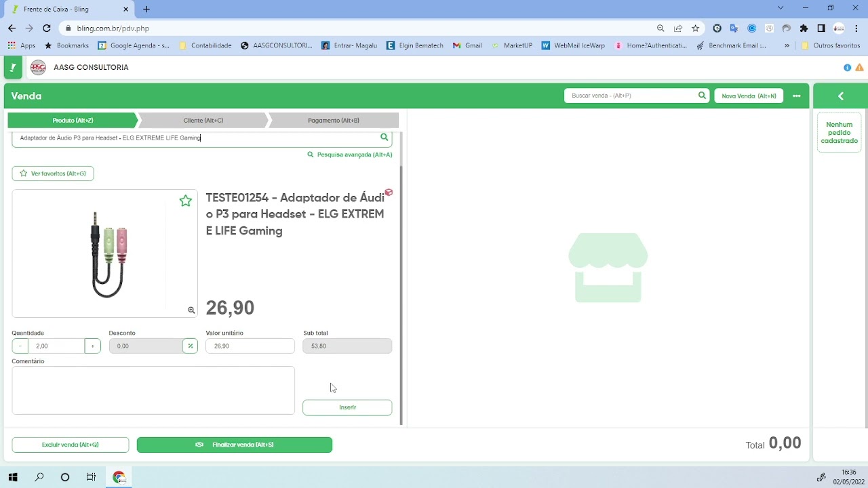Click the Valor unitário field
868x488 pixels.
coord(250,346)
